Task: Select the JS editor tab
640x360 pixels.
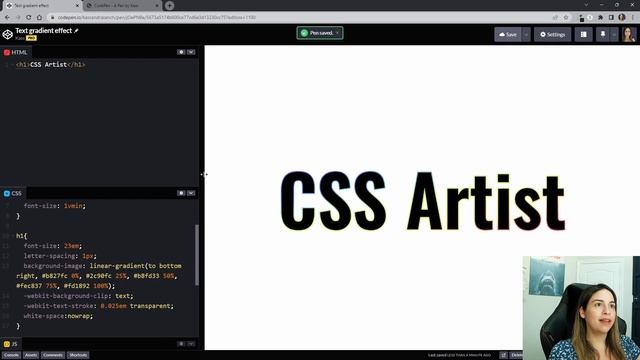Action: click(x=11, y=344)
